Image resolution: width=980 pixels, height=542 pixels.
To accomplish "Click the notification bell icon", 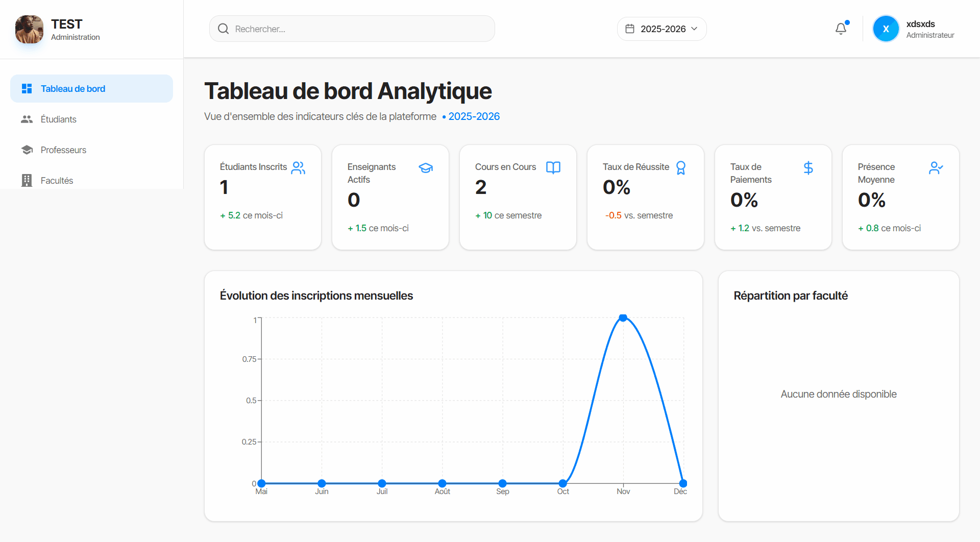I will pyautogui.click(x=841, y=29).
